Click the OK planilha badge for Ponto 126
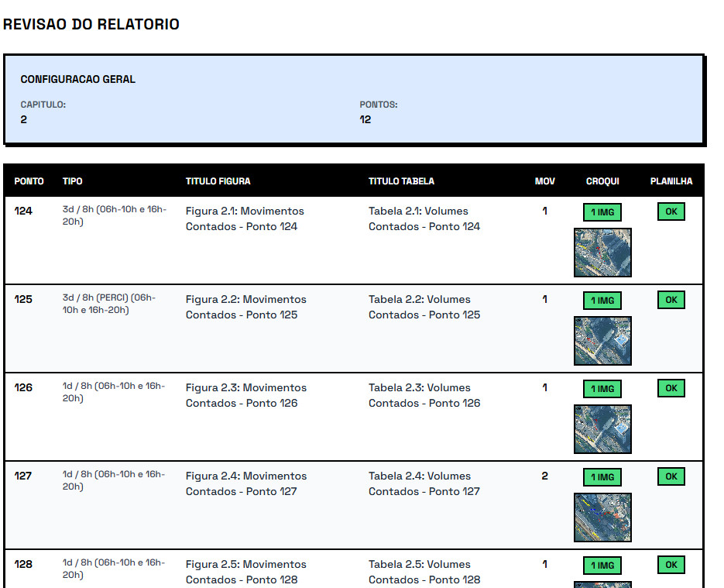 (671, 388)
